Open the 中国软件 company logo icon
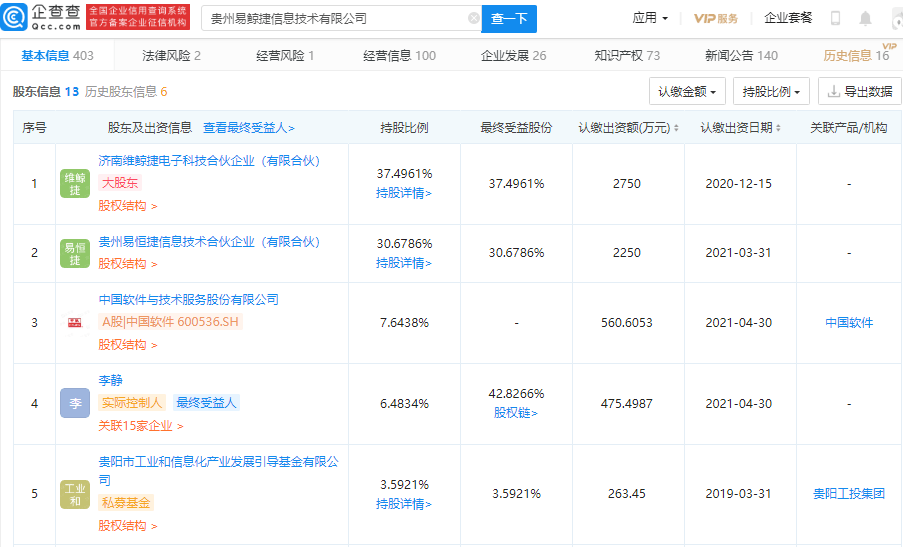Viewport: 903px width, 547px height. pyautogui.click(x=75, y=322)
